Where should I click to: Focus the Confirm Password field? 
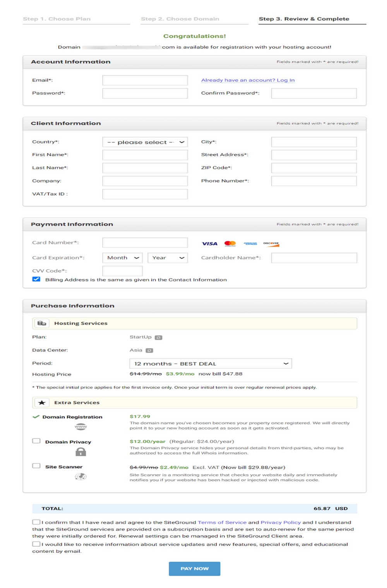coord(314,93)
